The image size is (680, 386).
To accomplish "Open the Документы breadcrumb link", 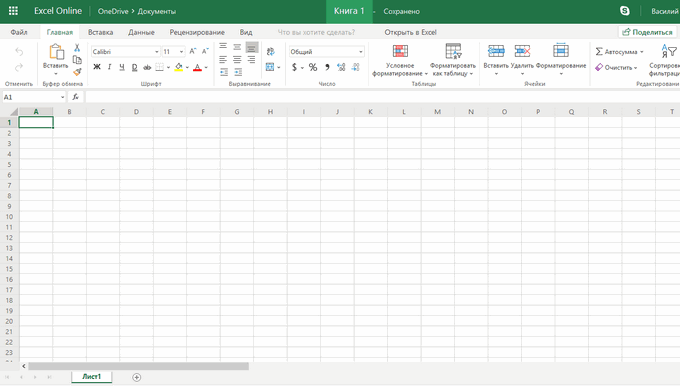I will (157, 11).
